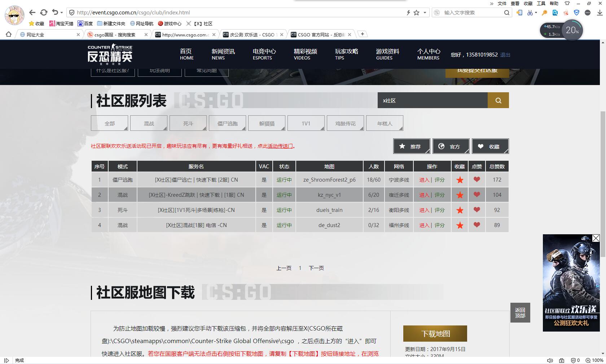Image resolution: width=606 pixels, height=364 pixels.
Task: Toggle like heart for kz_nyc_v1 server
Action: pos(477,195)
